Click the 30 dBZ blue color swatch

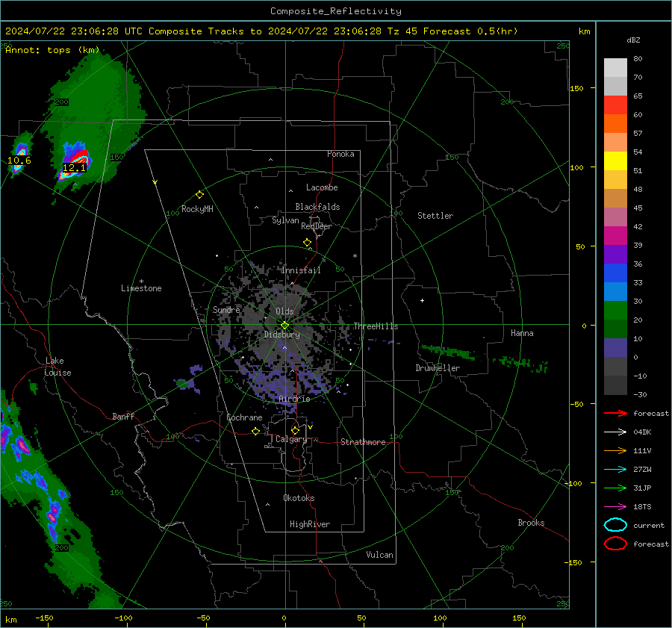point(615,292)
